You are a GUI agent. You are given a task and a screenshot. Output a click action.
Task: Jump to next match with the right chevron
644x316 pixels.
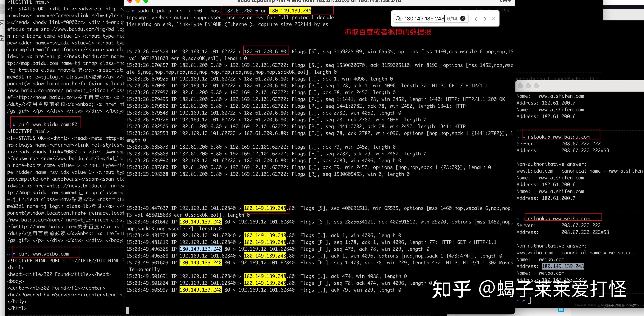click(485, 19)
